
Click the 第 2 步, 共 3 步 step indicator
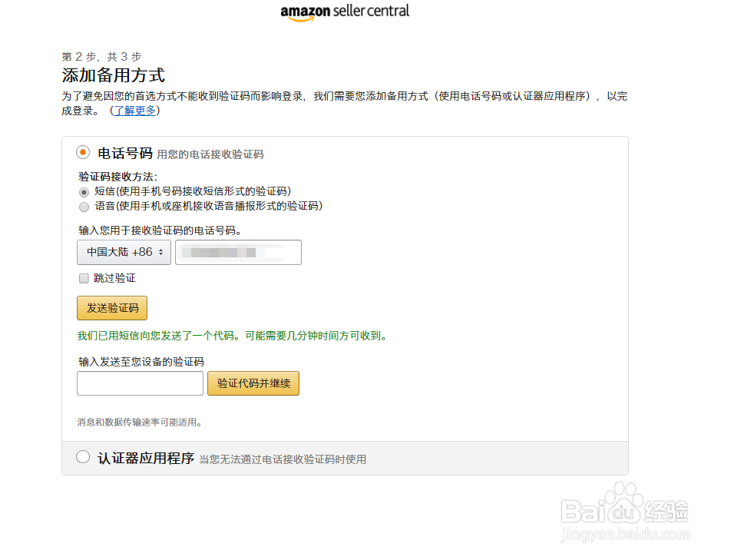pyautogui.click(x=101, y=57)
